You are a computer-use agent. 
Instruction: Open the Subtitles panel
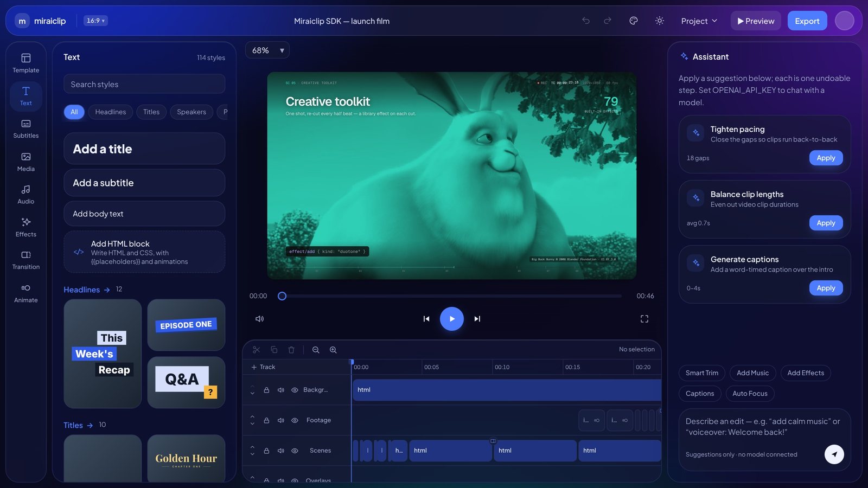(x=26, y=129)
